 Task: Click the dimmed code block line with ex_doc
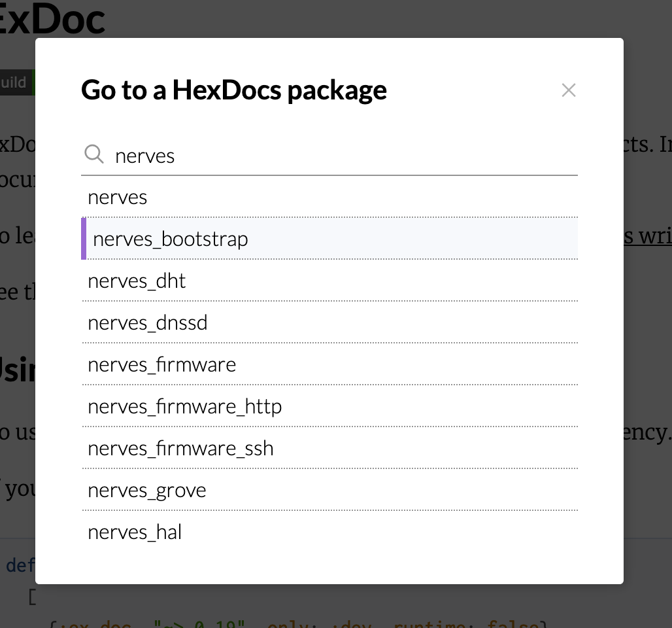pyautogui.click(x=294, y=623)
